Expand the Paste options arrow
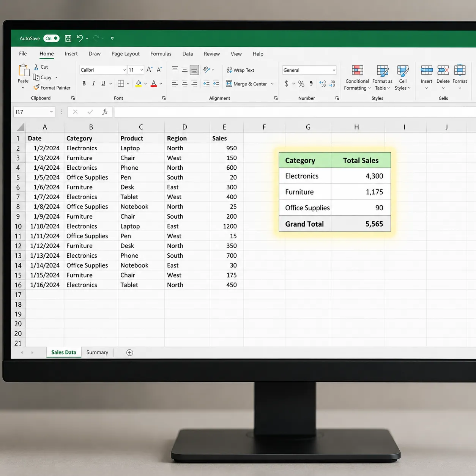This screenshot has height=476, width=476. coord(23,88)
